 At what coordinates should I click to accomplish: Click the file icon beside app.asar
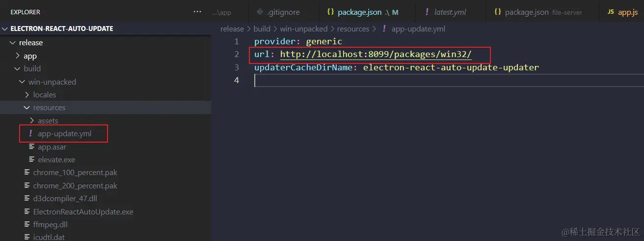32,147
